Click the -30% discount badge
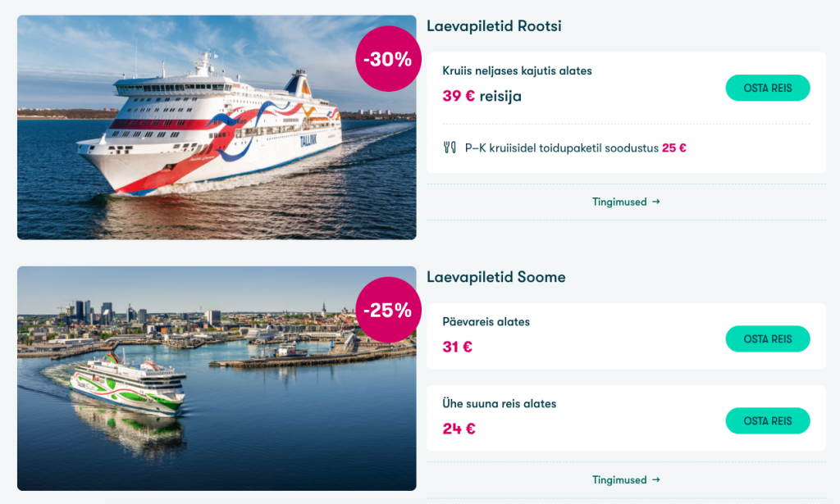 (388, 59)
